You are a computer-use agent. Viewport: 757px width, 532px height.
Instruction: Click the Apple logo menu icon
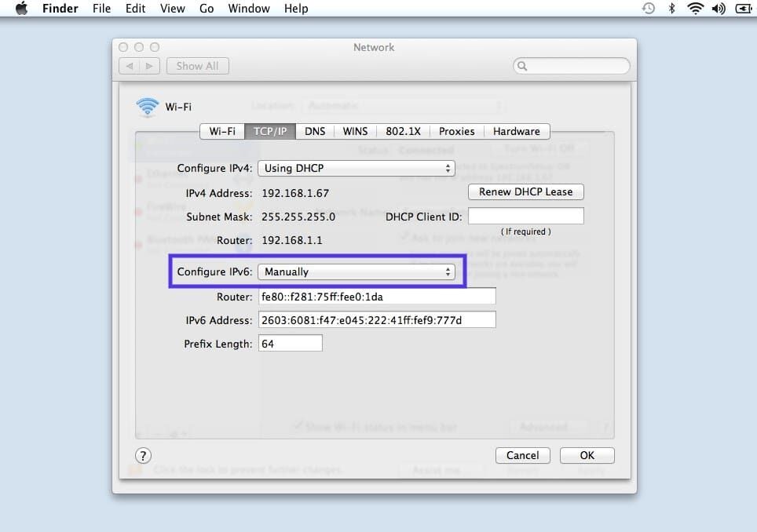click(x=21, y=9)
